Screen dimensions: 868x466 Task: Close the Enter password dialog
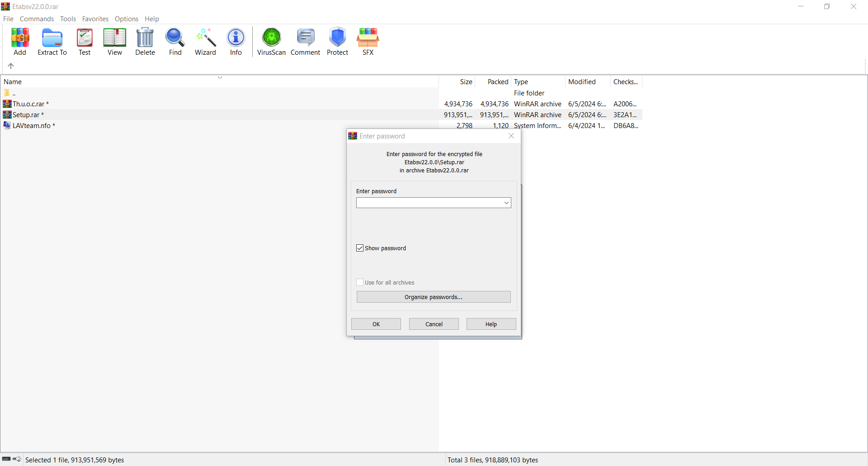[511, 136]
